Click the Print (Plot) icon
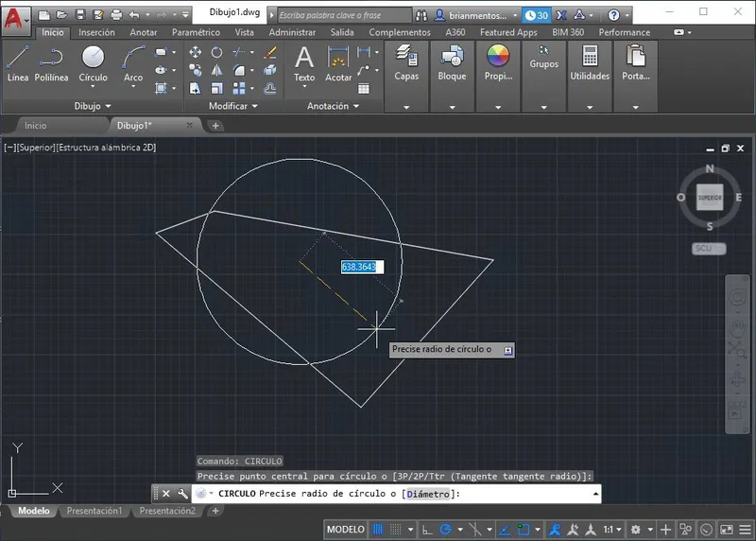Viewport: 756px width, 541px height. [116, 15]
